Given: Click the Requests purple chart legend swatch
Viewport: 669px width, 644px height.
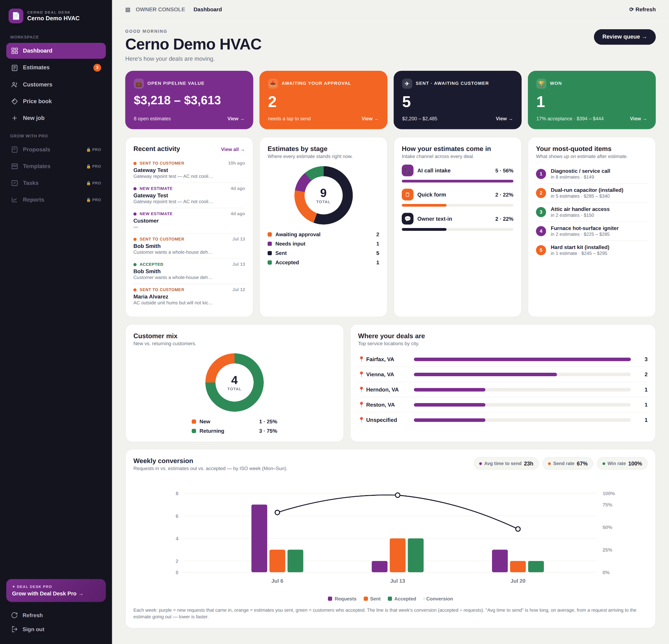Looking at the screenshot, I should [330, 599].
